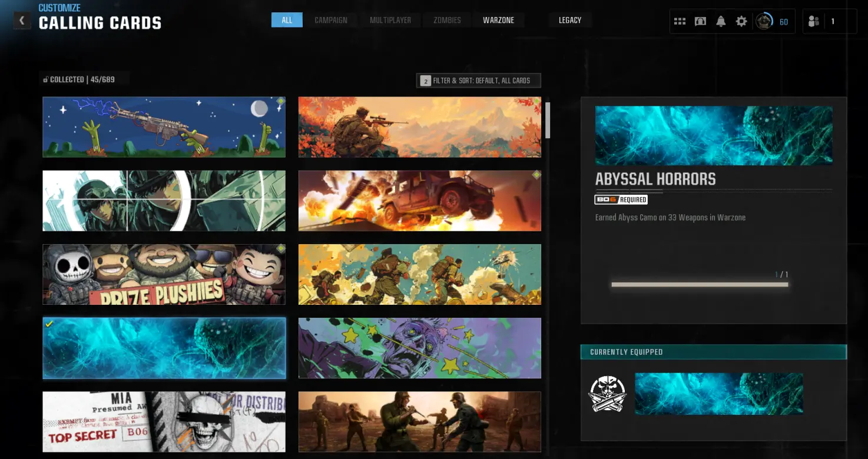Select the blue Abyssal Horrors card in grid
The height and width of the screenshot is (459, 868).
click(x=164, y=348)
